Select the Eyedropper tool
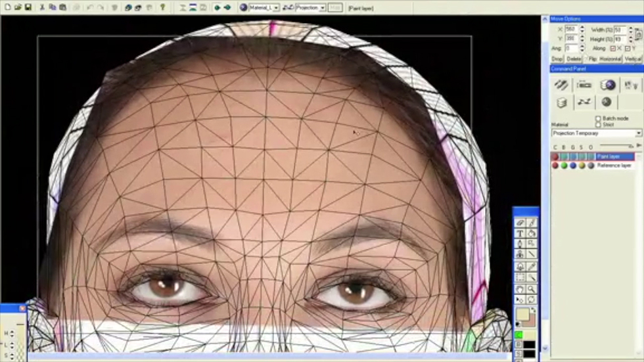The image size is (644, 362). click(x=532, y=266)
